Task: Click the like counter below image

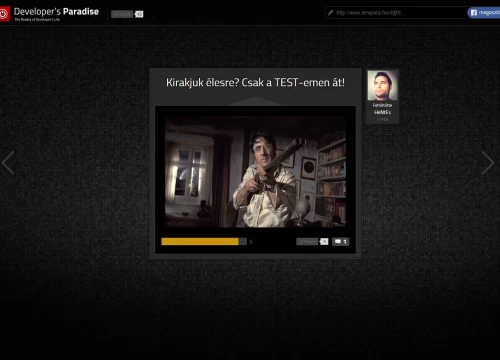Action: (x=324, y=242)
